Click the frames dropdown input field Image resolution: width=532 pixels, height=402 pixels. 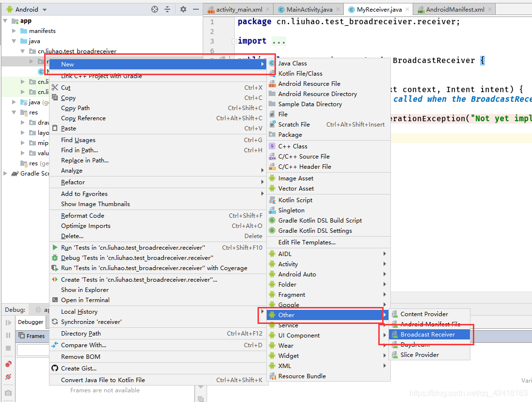tap(33, 350)
